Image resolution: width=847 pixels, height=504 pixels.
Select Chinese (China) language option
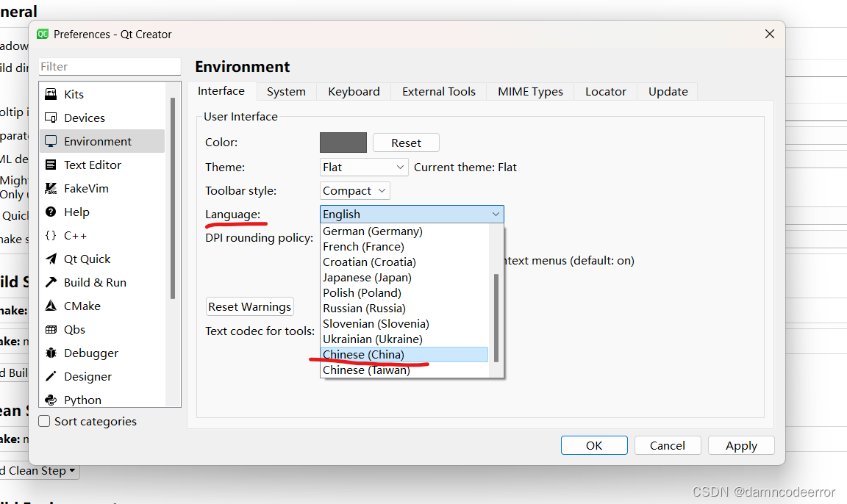(404, 355)
